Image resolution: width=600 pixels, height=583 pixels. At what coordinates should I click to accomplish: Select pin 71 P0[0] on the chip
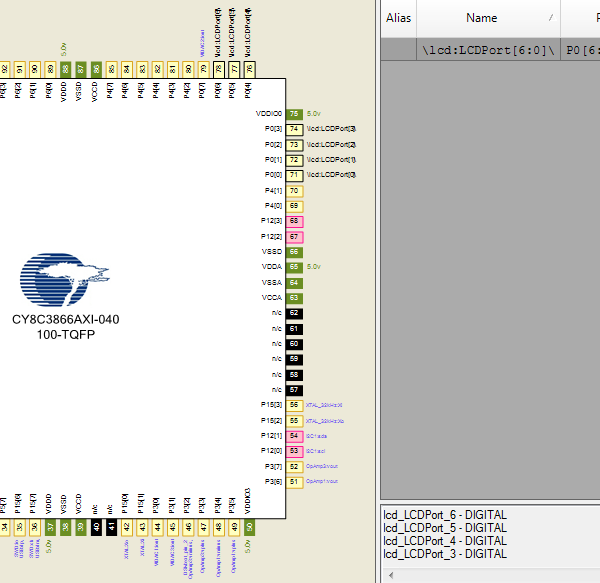click(x=294, y=175)
